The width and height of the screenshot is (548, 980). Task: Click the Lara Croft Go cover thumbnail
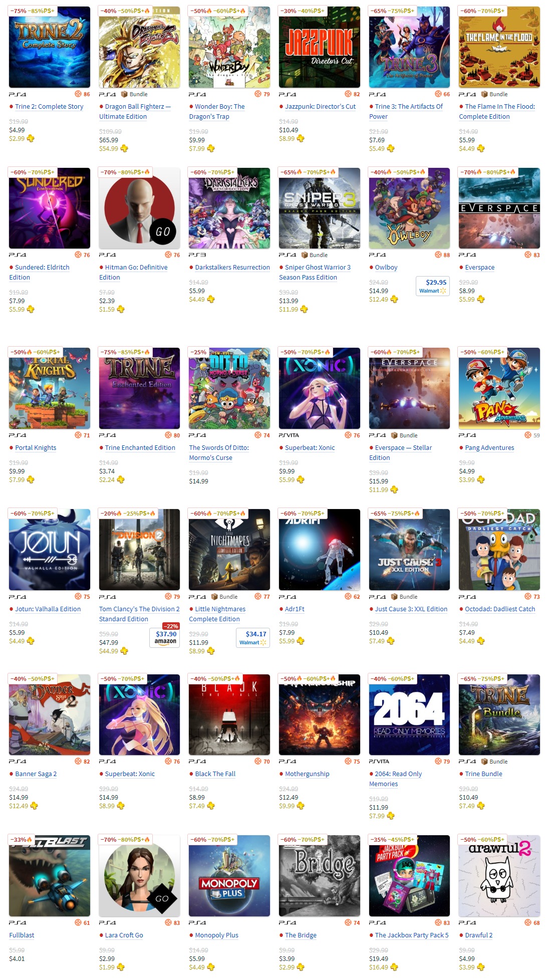[139, 876]
